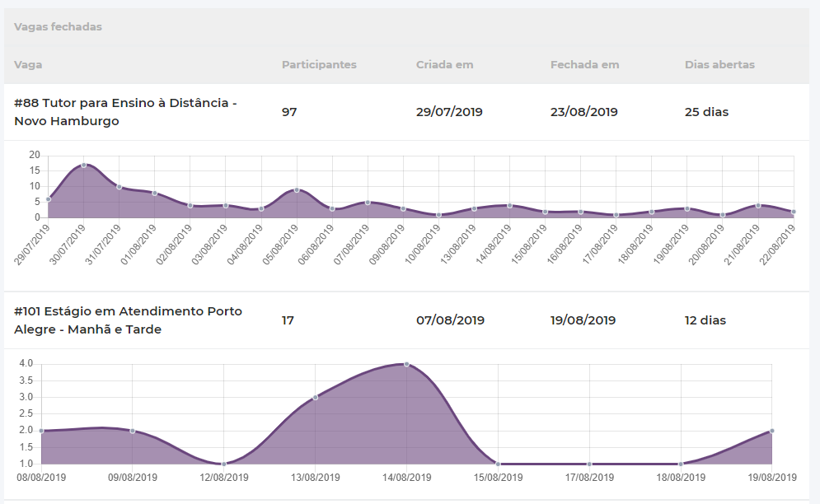Select the 05/08/2019 data point in the #88 chart
The height and width of the screenshot is (504, 820).
pyautogui.click(x=297, y=190)
